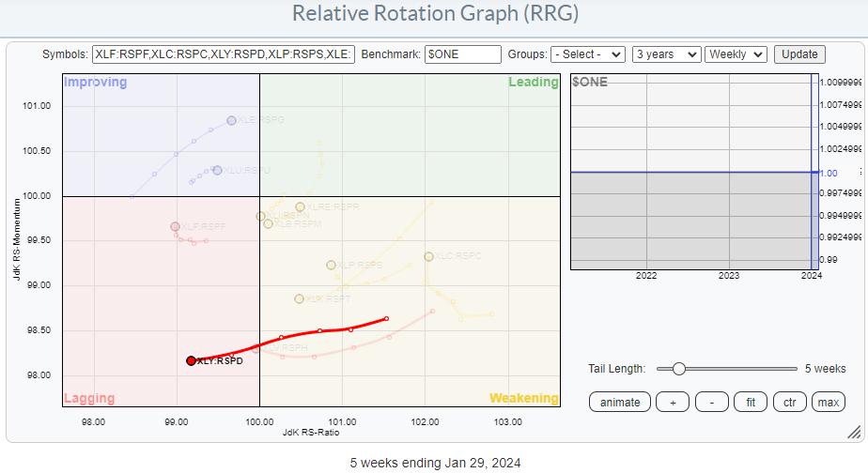Select the XLE:RSPG marker in Improving quadrant

[231, 121]
